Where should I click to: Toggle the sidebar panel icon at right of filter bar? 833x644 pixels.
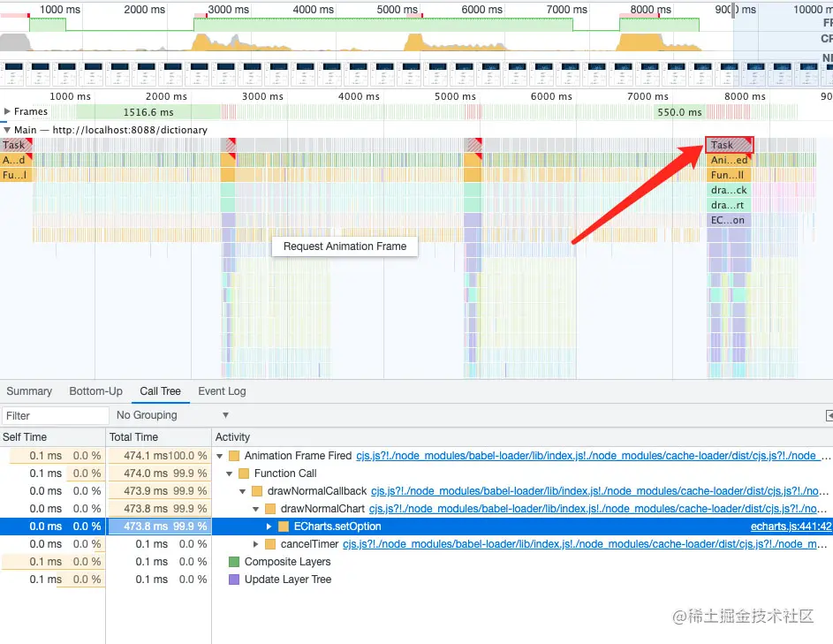click(829, 415)
